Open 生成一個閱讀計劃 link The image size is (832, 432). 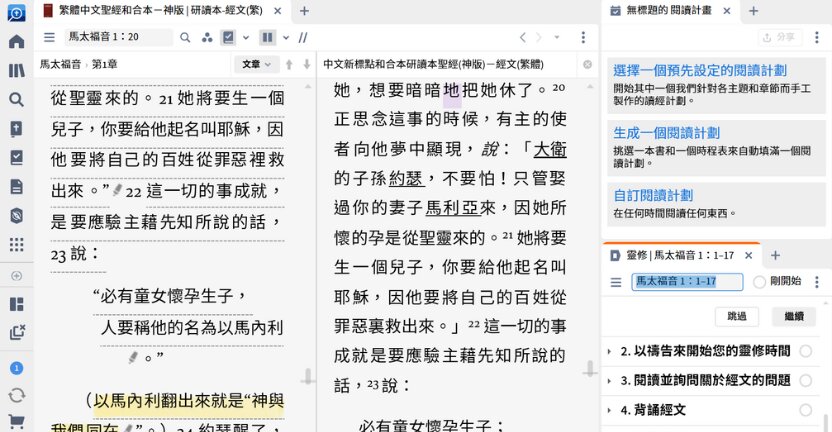tap(666, 133)
